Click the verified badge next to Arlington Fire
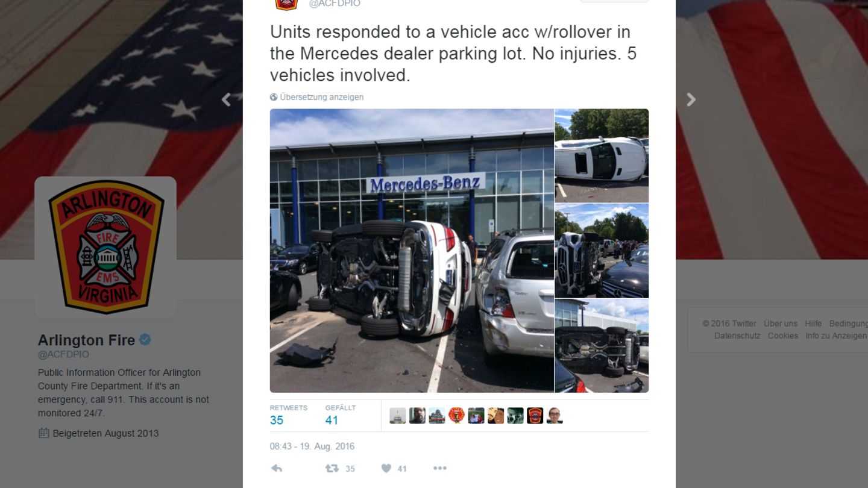This screenshot has height=488, width=868. [145, 340]
